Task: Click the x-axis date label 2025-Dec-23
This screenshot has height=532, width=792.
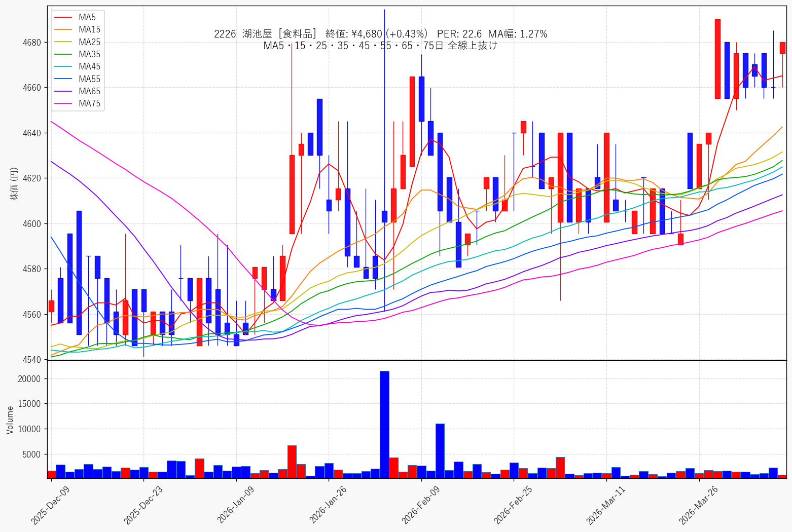Action: (142, 505)
